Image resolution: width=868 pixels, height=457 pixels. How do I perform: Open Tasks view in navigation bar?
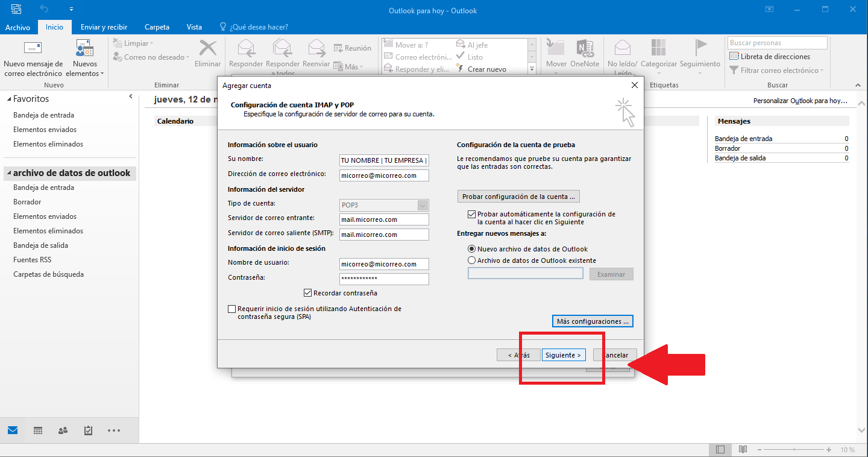(89, 430)
